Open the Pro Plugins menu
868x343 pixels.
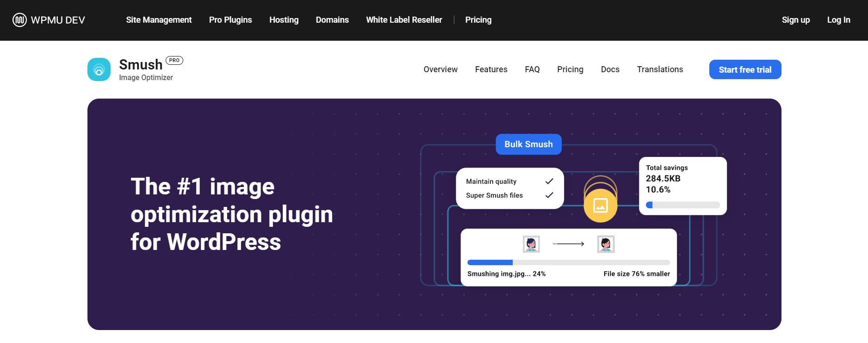(x=230, y=20)
